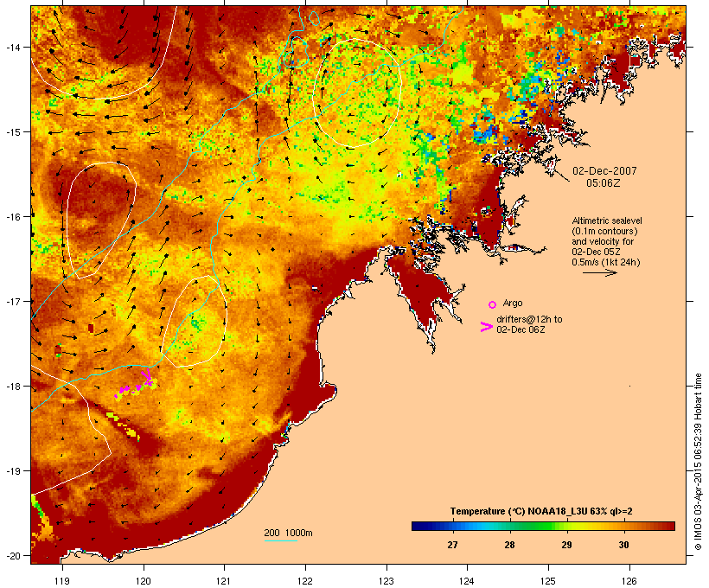
Task: Click the latitude axis label -14
Action: [x=12, y=47]
